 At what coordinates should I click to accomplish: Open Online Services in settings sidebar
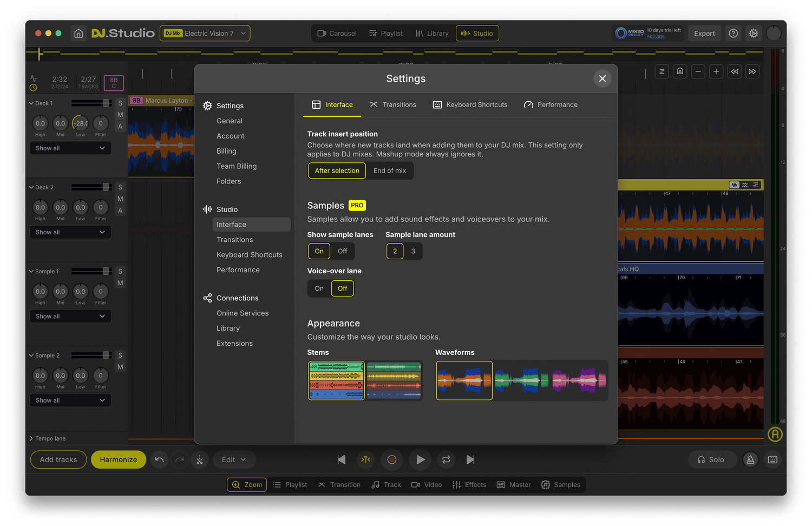tap(243, 313)
